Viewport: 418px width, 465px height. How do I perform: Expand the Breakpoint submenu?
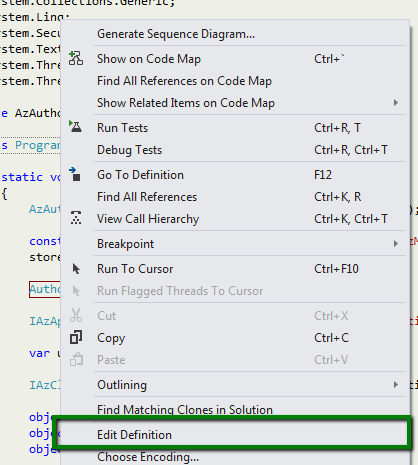[396, 244]
